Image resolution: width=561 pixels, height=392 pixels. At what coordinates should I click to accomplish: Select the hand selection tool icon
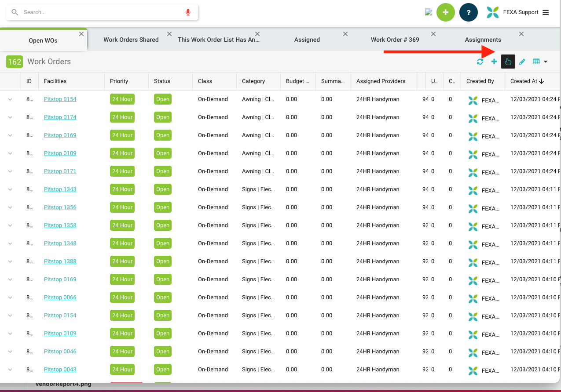(508, 62)
